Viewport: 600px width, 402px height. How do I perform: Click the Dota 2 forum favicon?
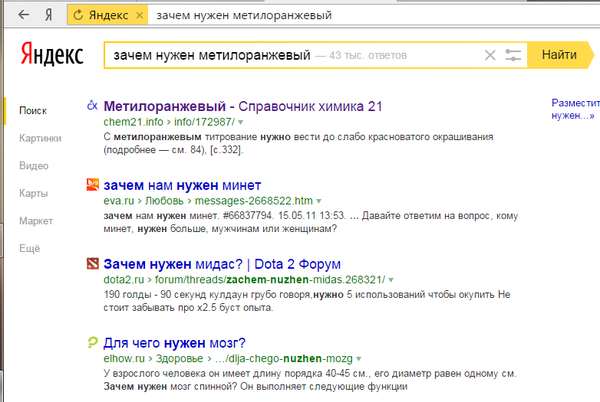[x=93, y=264]
